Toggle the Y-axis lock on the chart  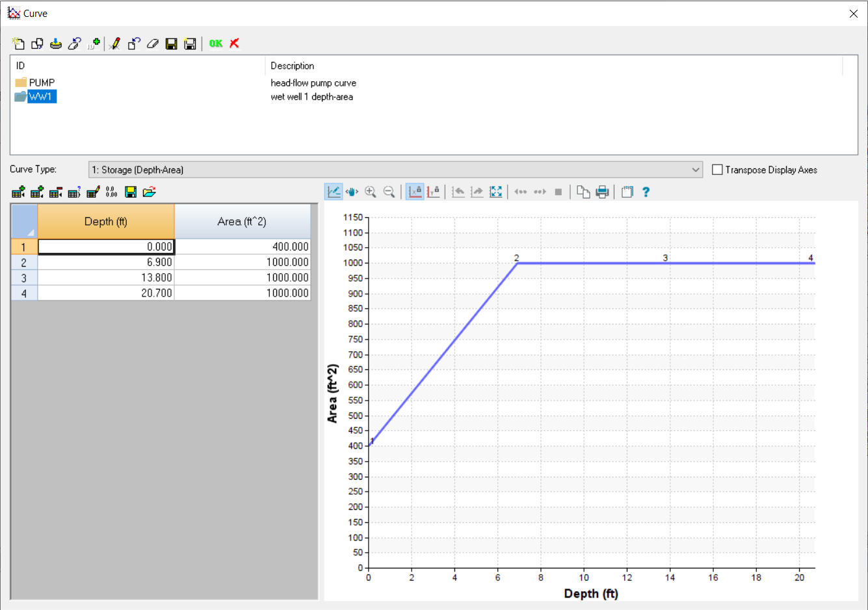[434, 191]
